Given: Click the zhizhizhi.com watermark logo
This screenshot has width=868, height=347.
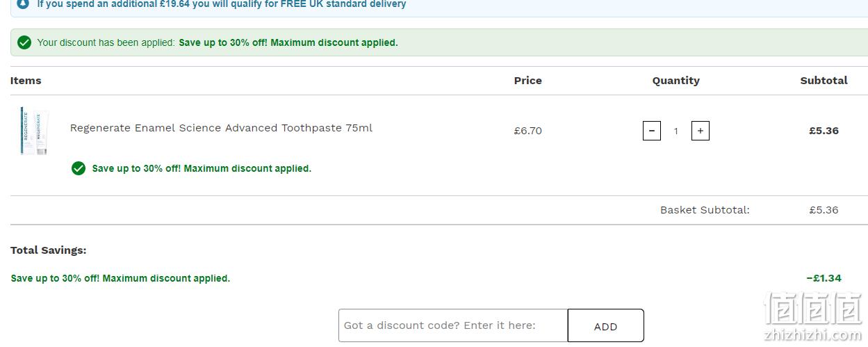Looking at the screenshot, I should [812, 318].
